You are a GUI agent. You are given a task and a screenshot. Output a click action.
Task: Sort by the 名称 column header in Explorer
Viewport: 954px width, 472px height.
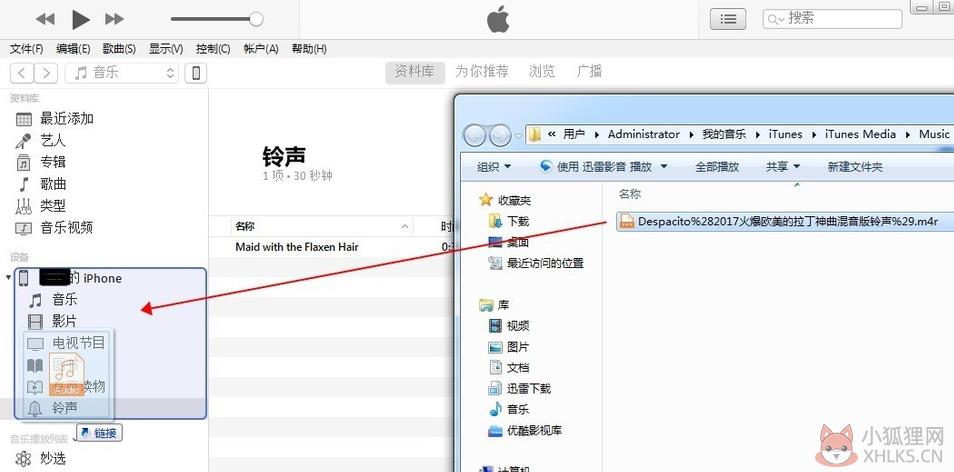tap(630, 195)
